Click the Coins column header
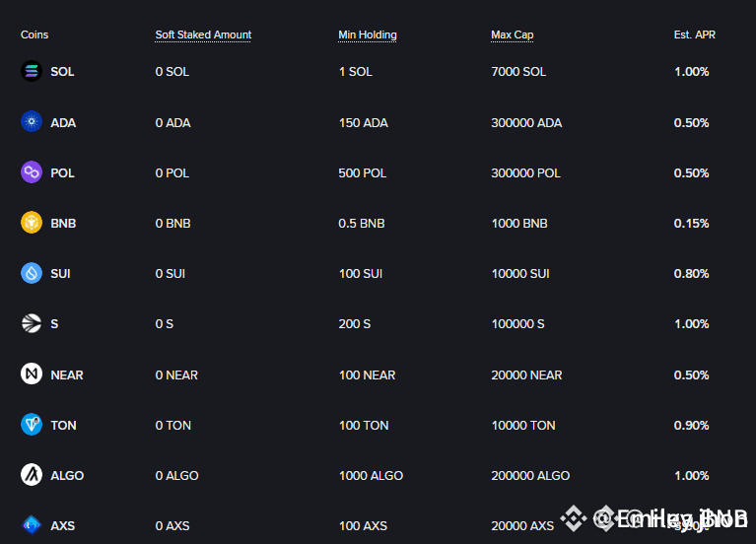The width and height of the screenshot is (756, 544). click(x=34, y=34)
